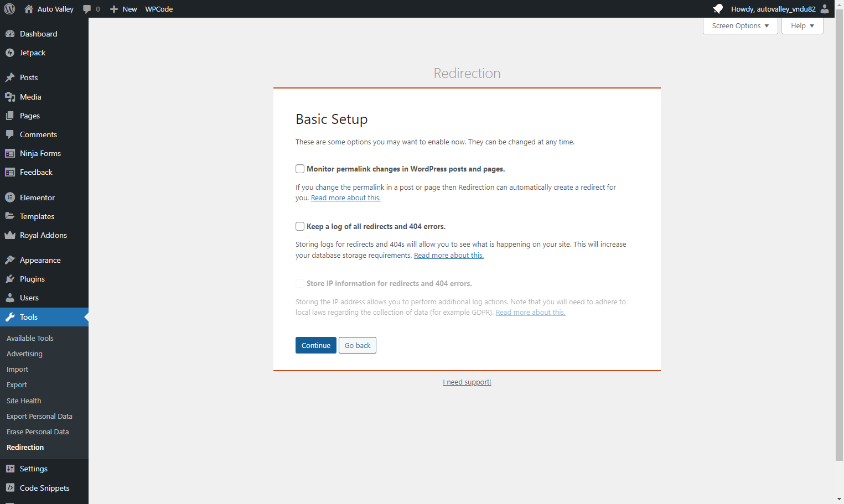Enable Monitor permalink changes checkbox
Screen dimensions: 844x504
pos(300,169)
